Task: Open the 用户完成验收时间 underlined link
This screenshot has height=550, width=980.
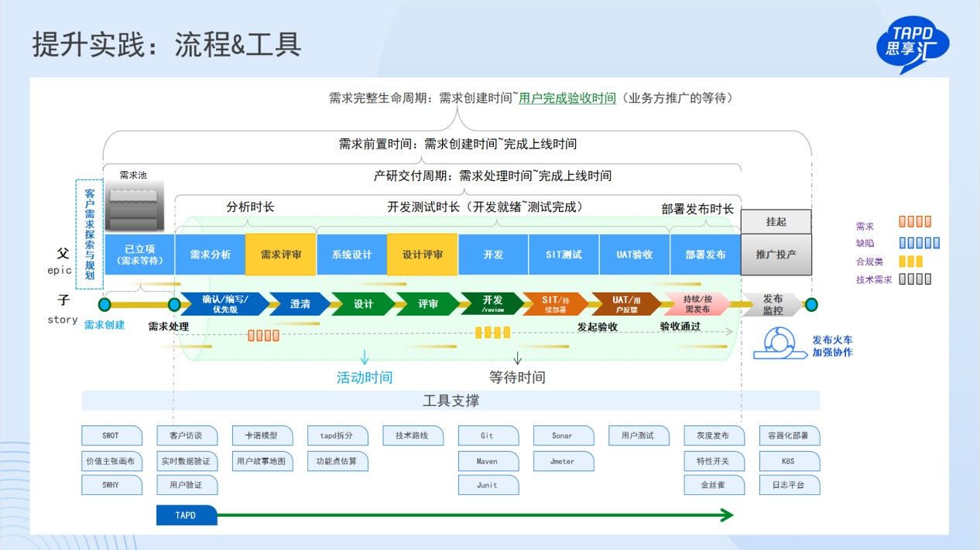Action: point(567,98)
